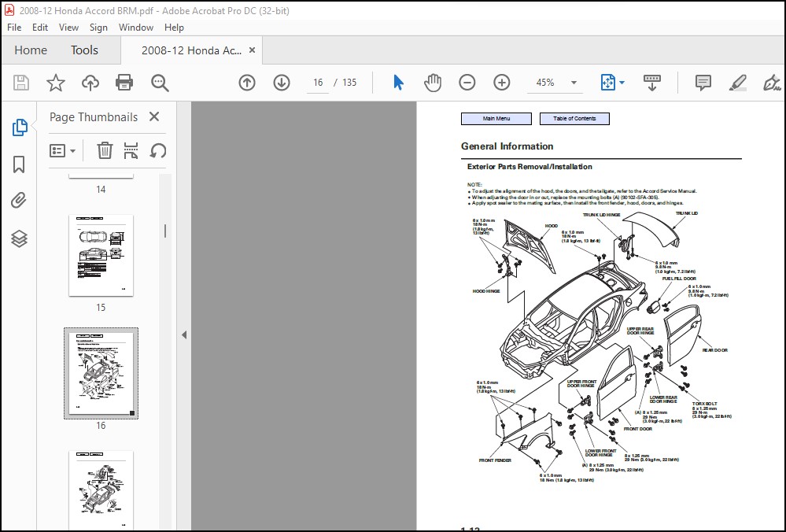Expand the fit page options arrow
786x532 pixels.
tap(622, 82)
